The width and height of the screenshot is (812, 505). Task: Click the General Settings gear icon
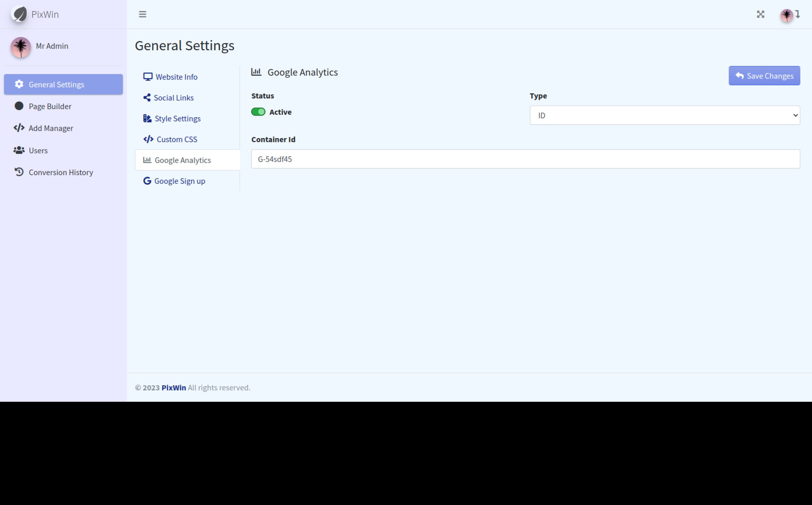[x=19, y=84]
